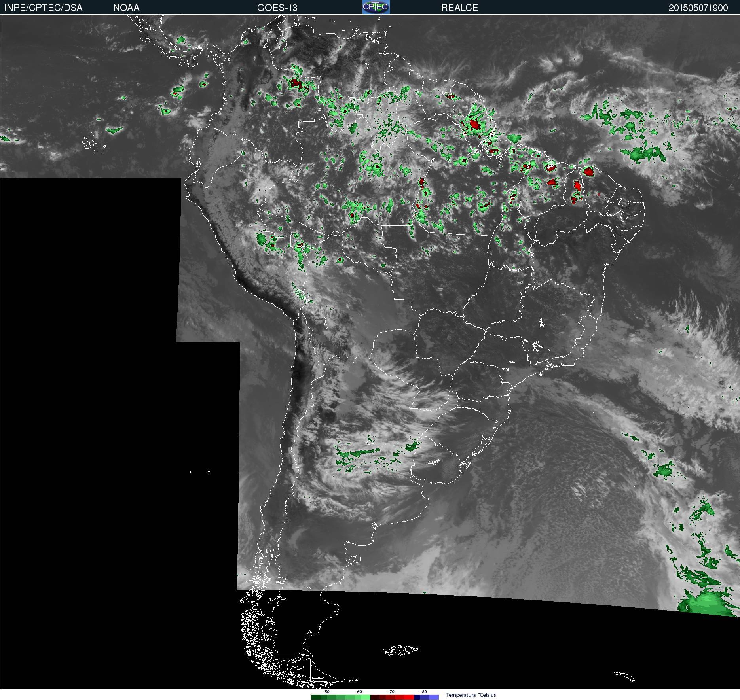Click the bright red legend swatch

coord(409,697)
